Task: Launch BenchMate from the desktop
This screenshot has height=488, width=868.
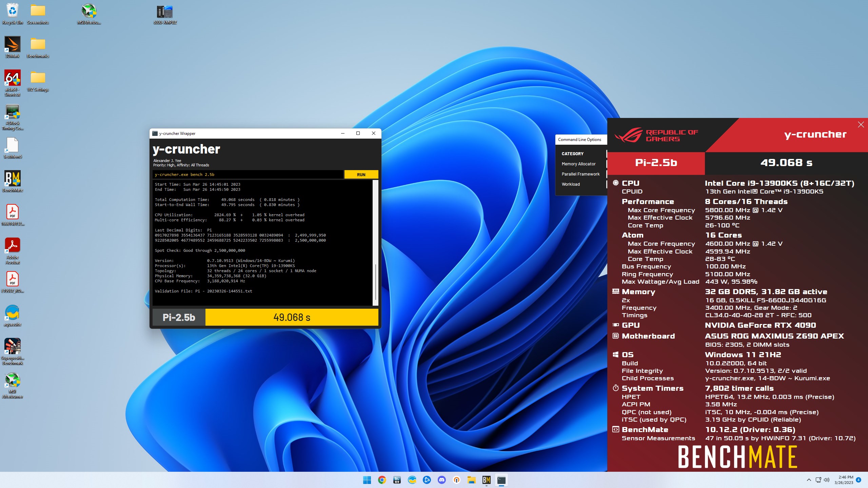Action: (x=13, y=181)
